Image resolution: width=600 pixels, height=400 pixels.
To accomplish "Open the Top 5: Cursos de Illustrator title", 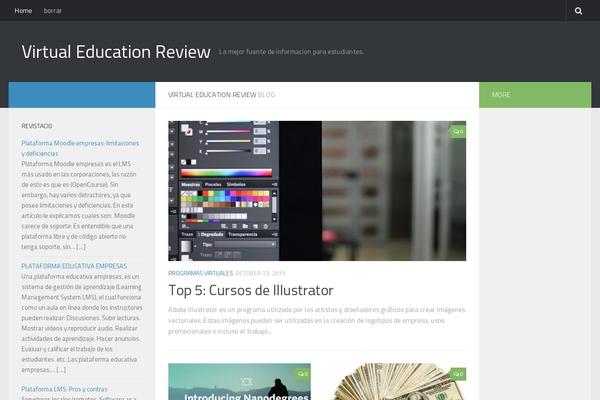I will coord(251,290).
